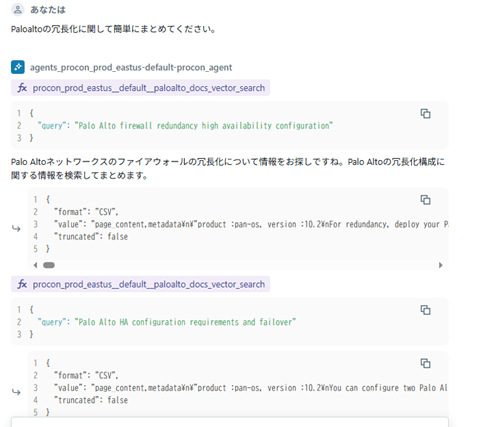This screenshot has height=427, width=496.
Task: Click the query line containing HA configuration requirements and failover
Action: tap(167, 322)
